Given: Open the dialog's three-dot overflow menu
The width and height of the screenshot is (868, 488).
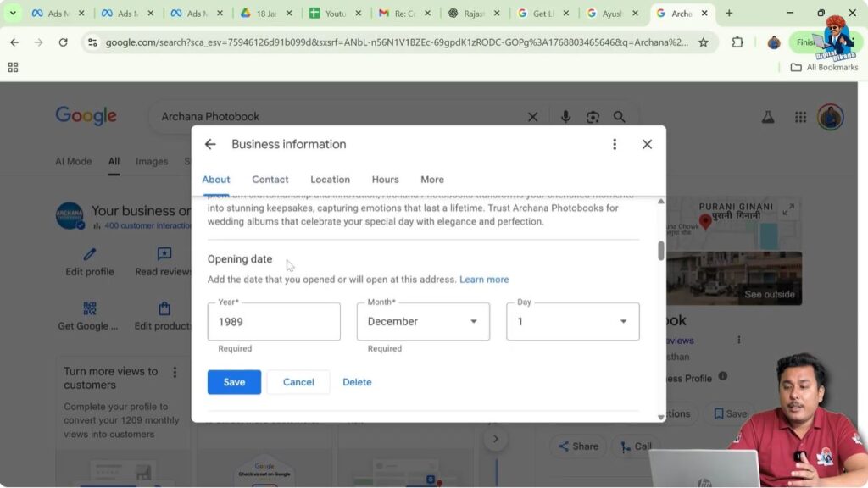Looking at the screenshot, I should (x=615, y=144).
